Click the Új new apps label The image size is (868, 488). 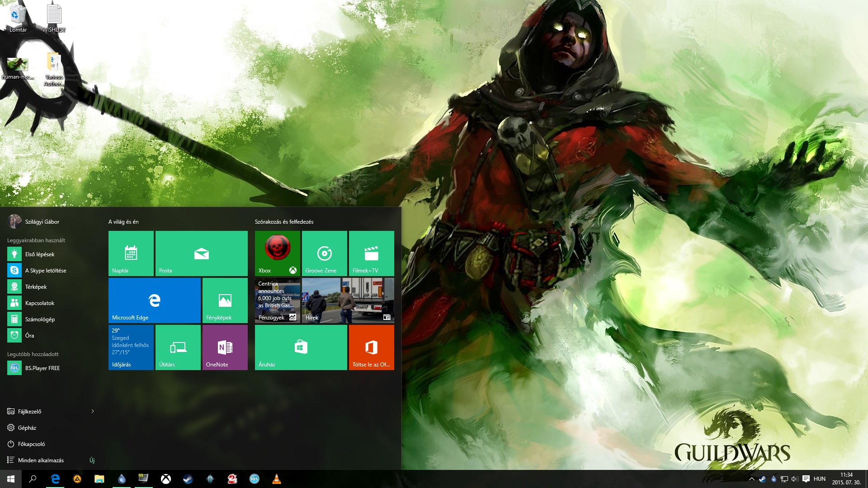[92, 460]
